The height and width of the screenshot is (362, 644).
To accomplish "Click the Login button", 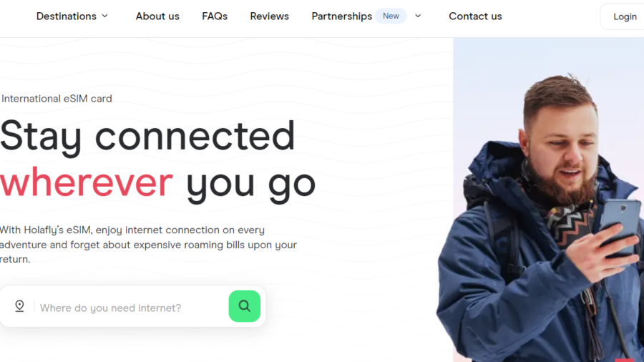I will [x=625, y=16].
